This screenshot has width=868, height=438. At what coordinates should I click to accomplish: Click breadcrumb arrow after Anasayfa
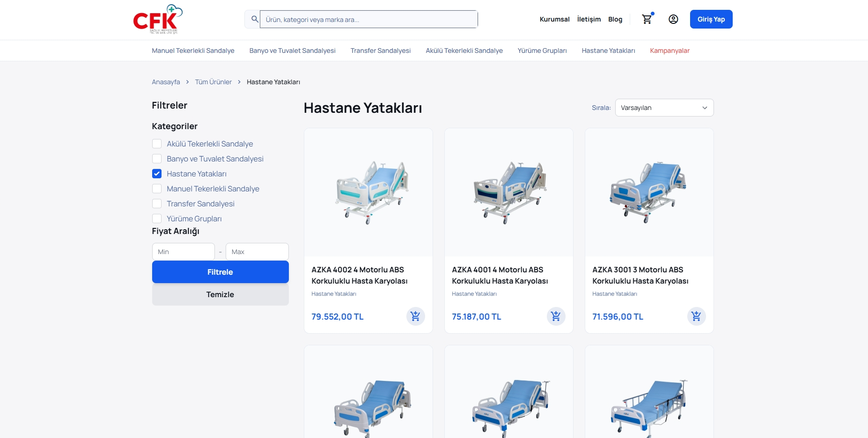click(x=188, y=82)
